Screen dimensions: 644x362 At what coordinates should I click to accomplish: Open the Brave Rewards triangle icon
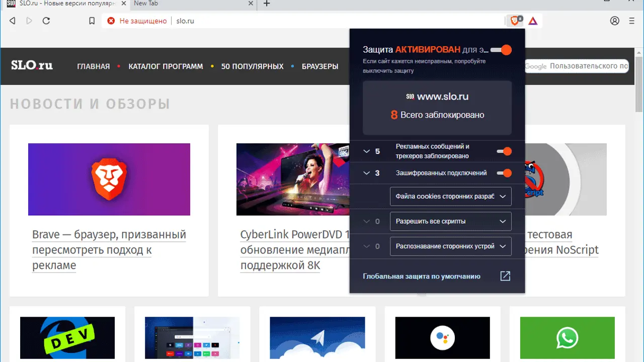click(x=533, y=21)
